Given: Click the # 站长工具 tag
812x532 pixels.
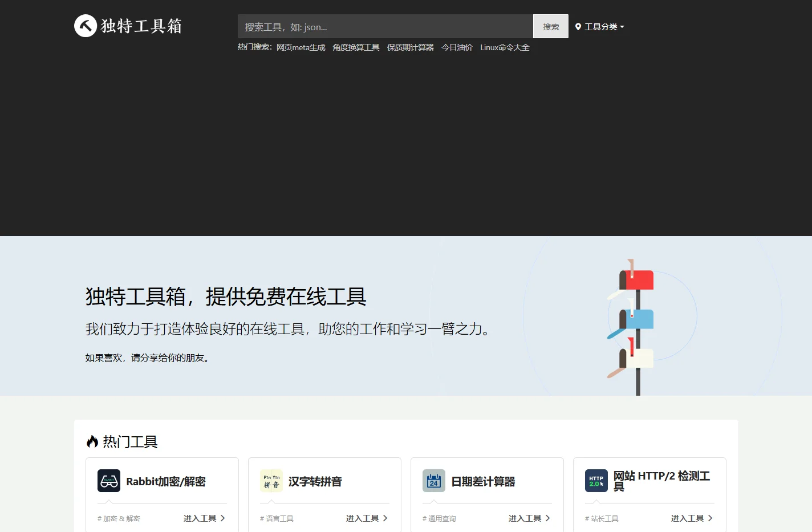Looking at the screenshot, I should click(602, 518).
